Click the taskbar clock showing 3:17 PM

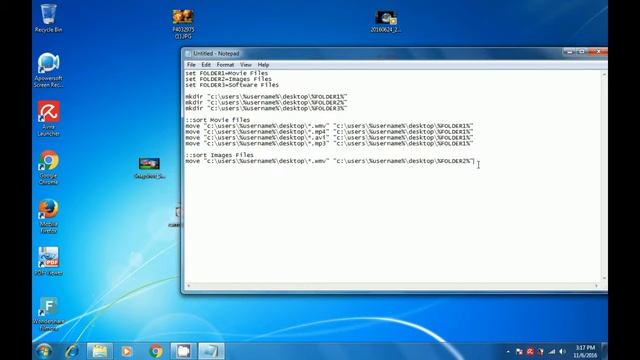(585, 351)
